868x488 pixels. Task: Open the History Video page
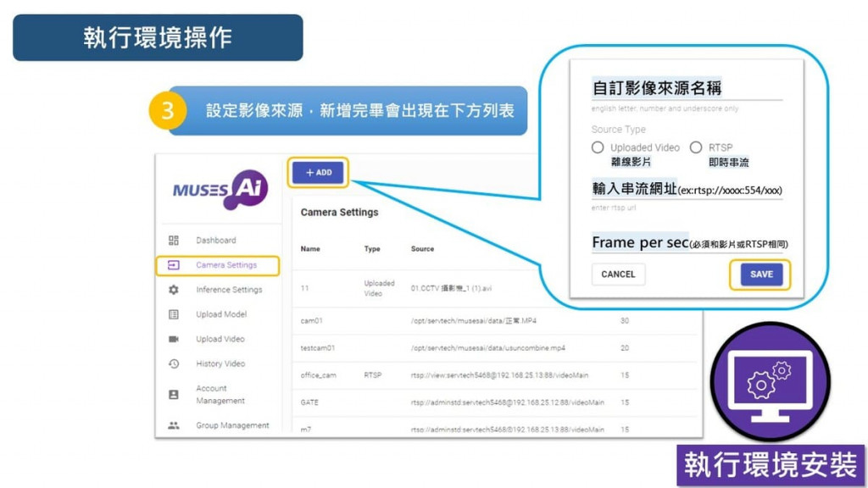pyautogui.click(x=220, y=363)
